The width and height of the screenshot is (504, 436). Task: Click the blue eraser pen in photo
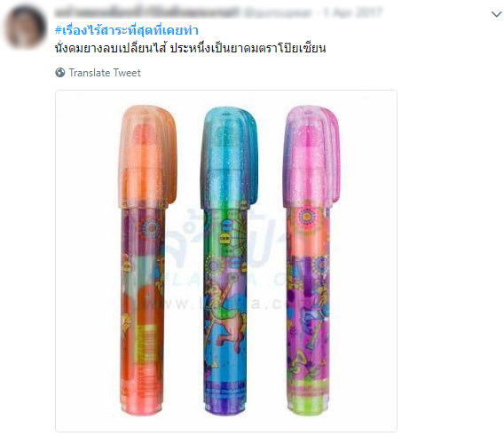pos(228,260)
